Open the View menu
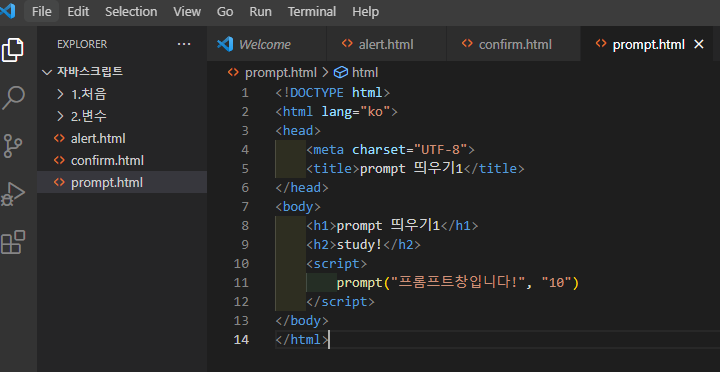This screenshot has width=720, height=372. [x=187, y=11]
